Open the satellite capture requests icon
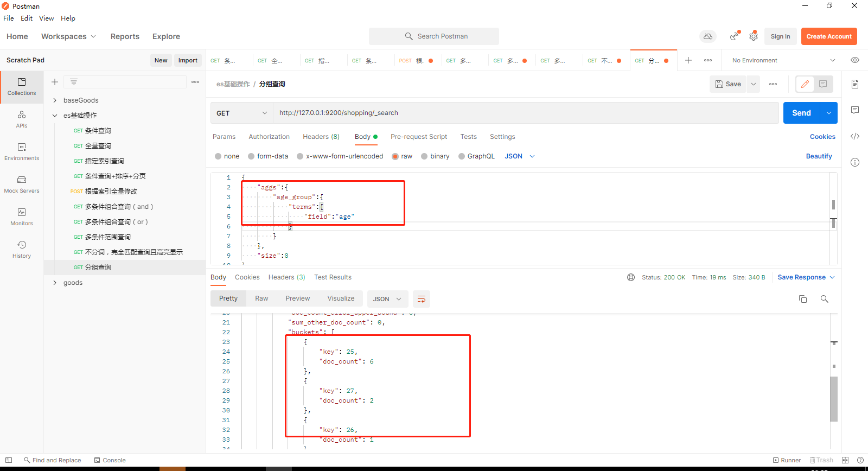Screen dimensions: 868x471 coord(735,36)
